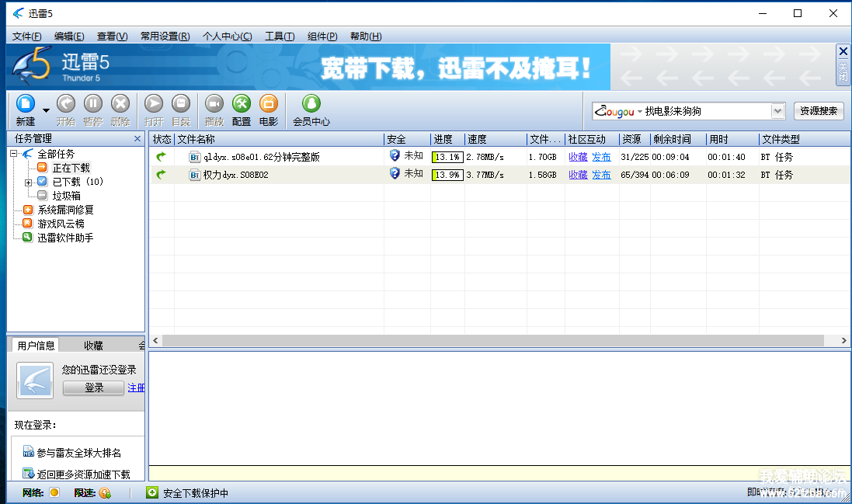852x504 pixels.
Task: Select 迅雷软件助手 in task tree
Action: point(65,238)
